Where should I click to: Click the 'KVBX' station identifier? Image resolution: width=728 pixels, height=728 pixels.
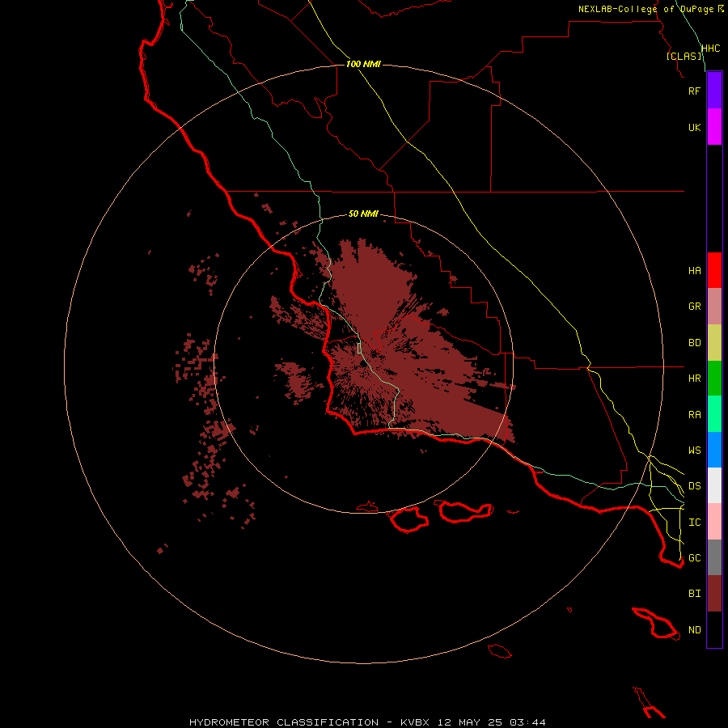point(415,722)
